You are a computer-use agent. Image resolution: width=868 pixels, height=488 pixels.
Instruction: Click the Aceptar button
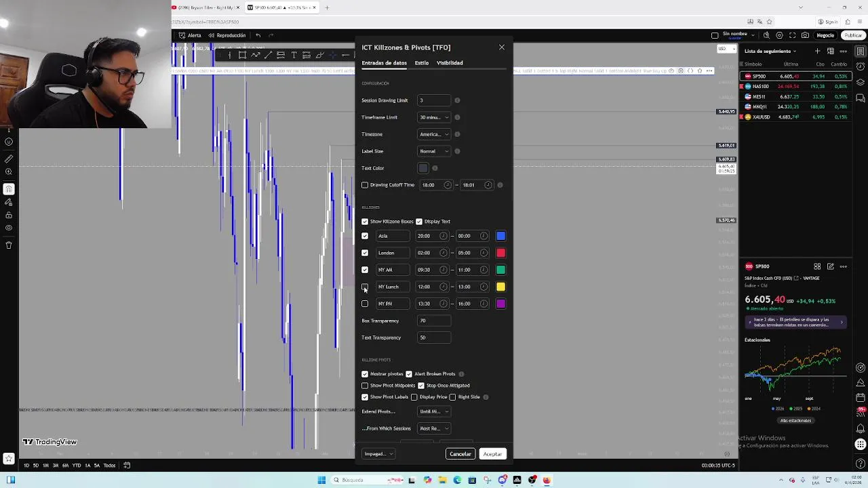coord(493,454)
